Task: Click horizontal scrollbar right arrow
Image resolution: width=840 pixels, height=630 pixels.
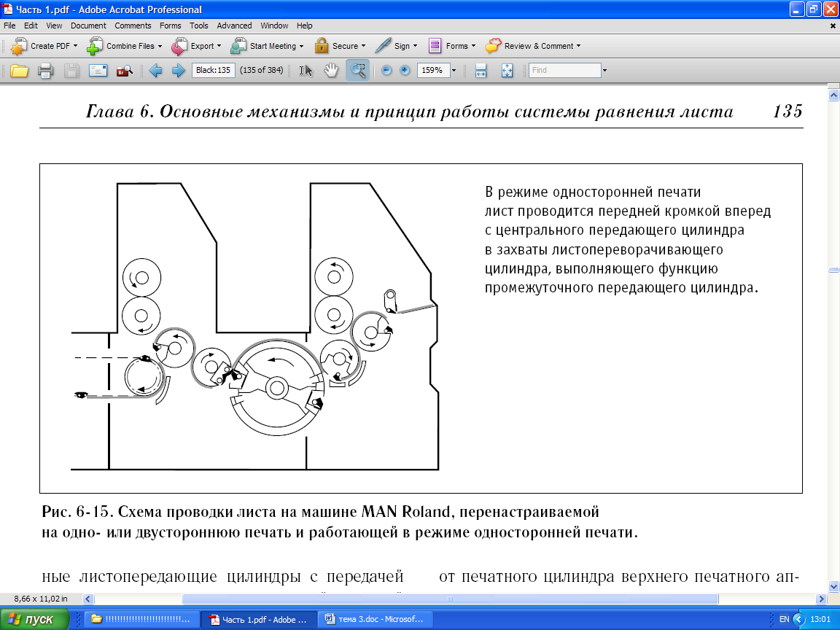Action: pos(821,599)
